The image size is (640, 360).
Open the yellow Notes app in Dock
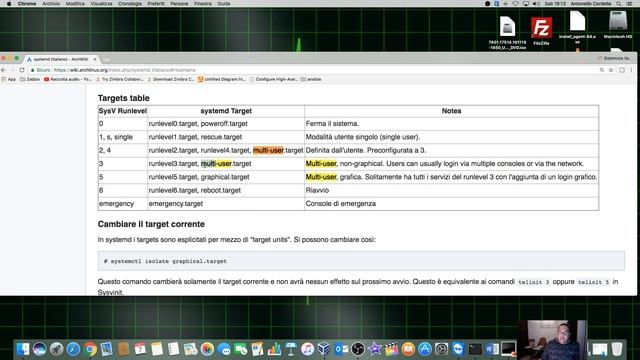tap(157, 349)
